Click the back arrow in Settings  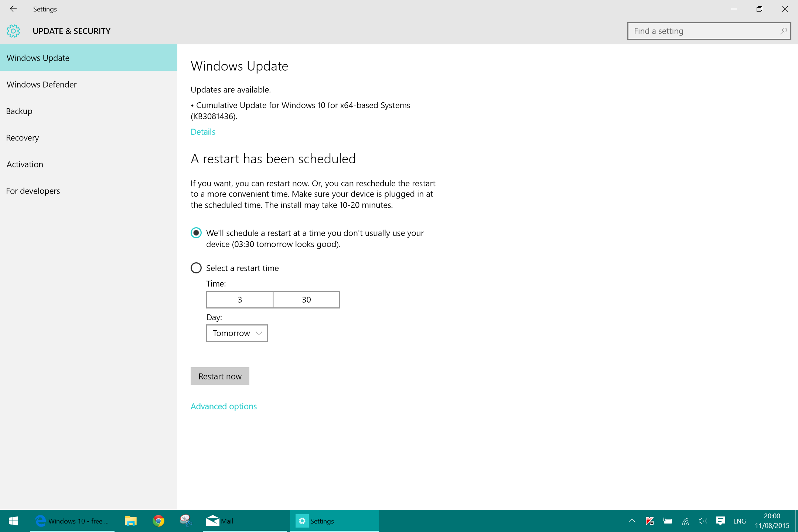pos(13,9)
